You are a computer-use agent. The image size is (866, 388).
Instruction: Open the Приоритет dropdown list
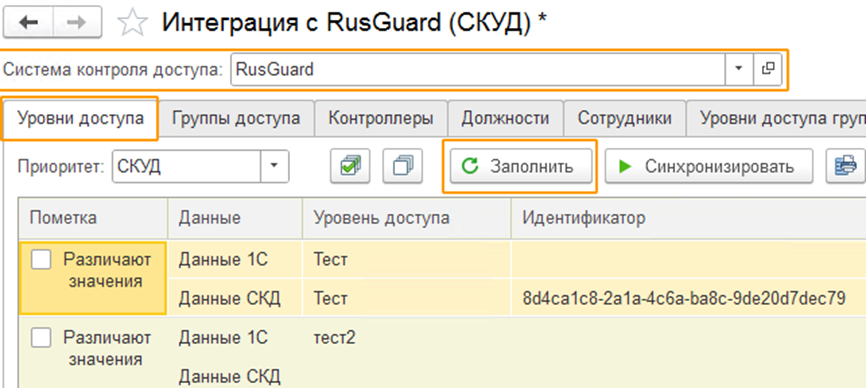coord(274,166)
